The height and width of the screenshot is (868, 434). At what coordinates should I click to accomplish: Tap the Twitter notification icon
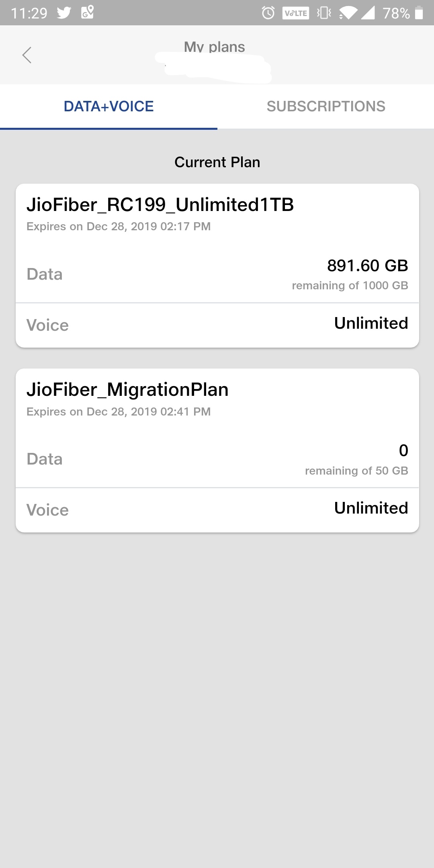click(64, 13)
